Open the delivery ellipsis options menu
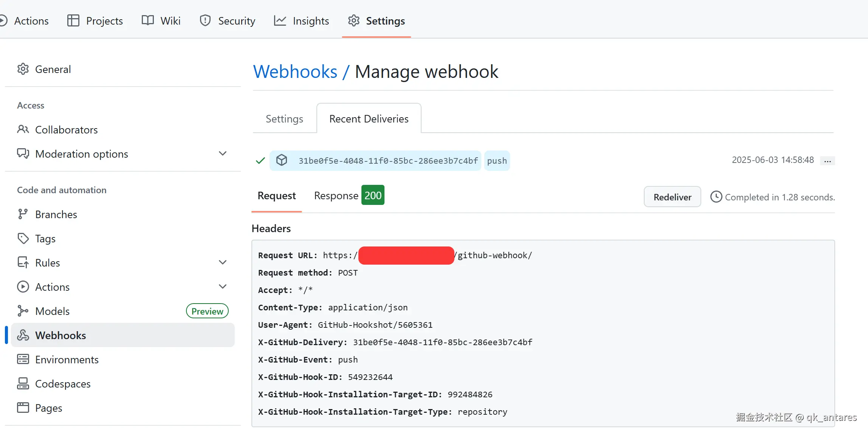Viewport: 868px width, 434px height. coord(827,161)
